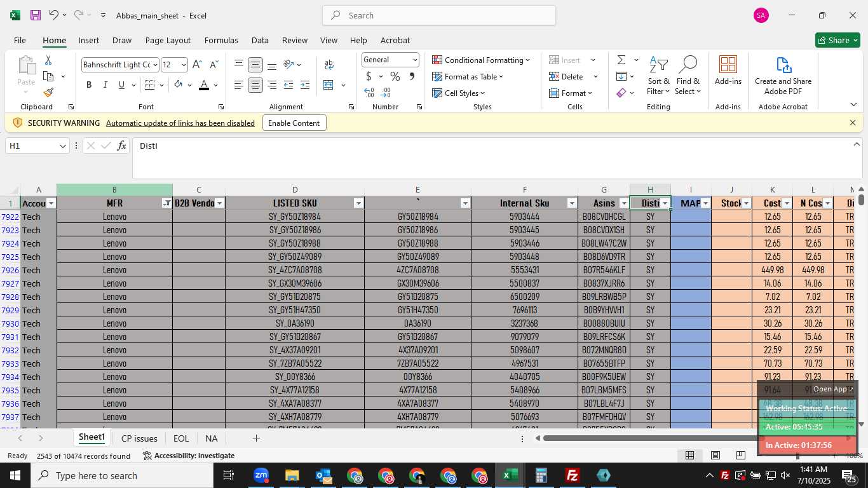Click the Share button
This screenshot has height=488, width=868.
pos(837,40)
